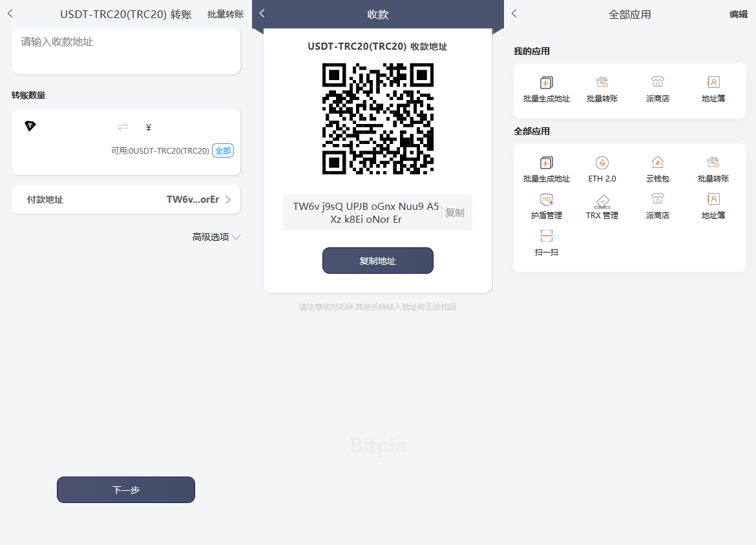Click the Tron coin icon under 转账数量
The image size is (756, 545).
click(x=30, y=127)
